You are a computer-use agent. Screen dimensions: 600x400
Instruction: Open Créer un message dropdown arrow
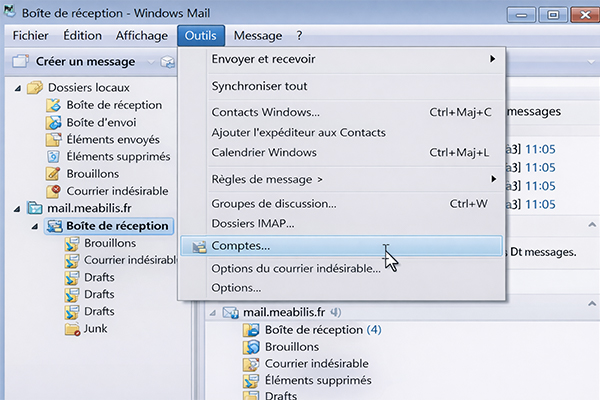tap(151, 62)
